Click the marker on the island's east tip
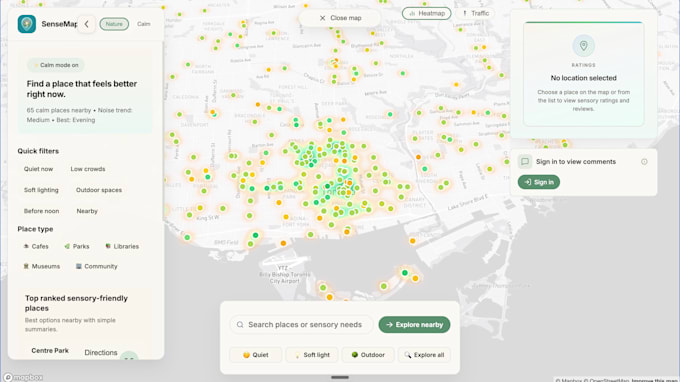The height and width of the screenshot is (382, 680). (x=415, y=278)
